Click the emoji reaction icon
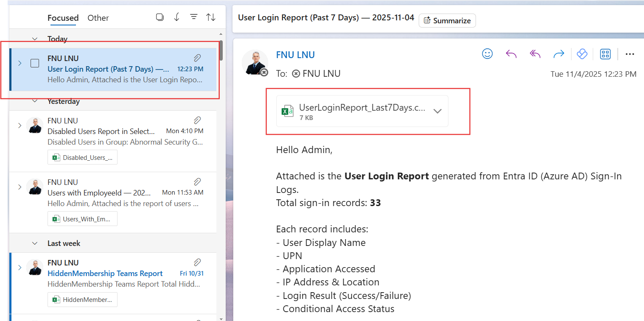The image size is (644, 321). pyautogui.click(x=487, y=54)
